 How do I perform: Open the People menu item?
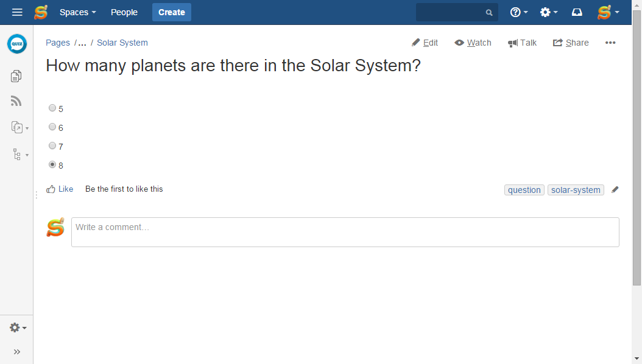(x=124, y=12)
